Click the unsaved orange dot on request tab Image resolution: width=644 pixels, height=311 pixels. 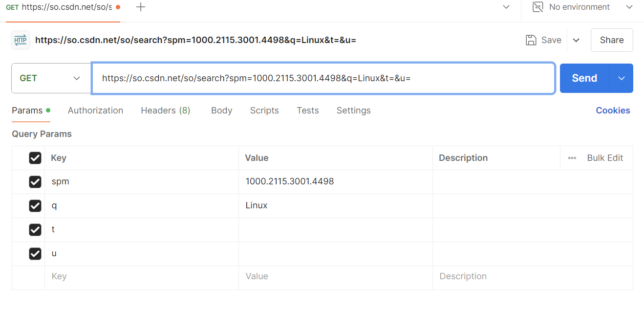click(118, 7)
